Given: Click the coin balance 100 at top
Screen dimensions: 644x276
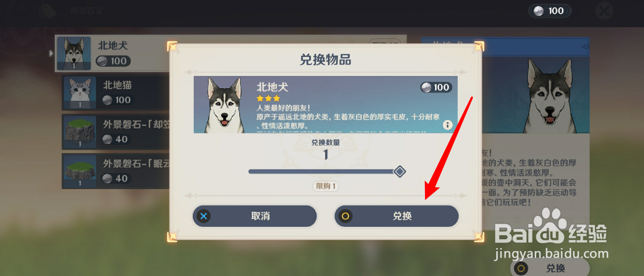Looking at the screenshot, I should point(549,11).
